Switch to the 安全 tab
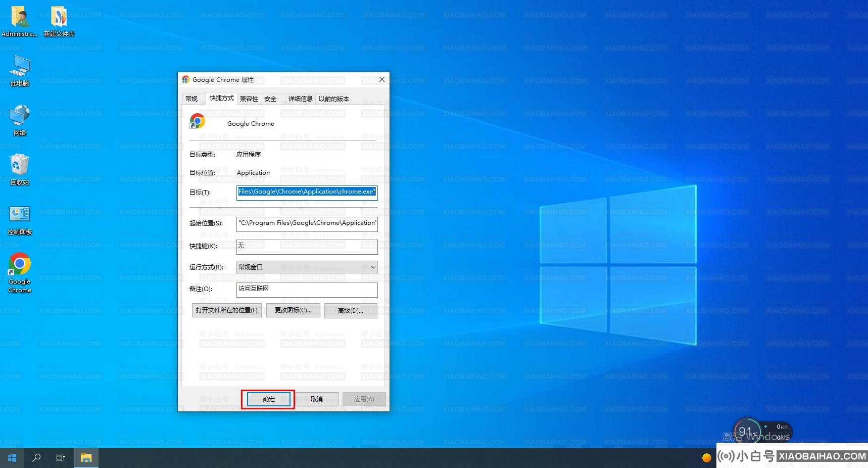 (270, 99)
